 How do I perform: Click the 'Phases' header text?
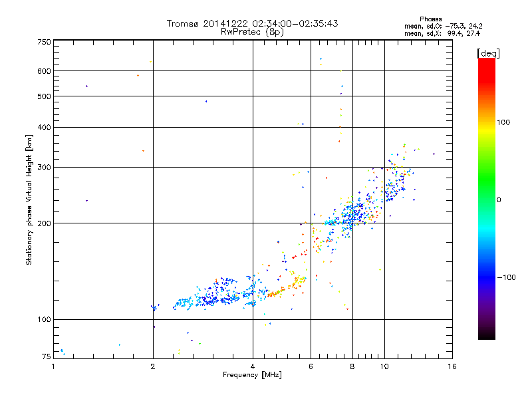(430, 19)
